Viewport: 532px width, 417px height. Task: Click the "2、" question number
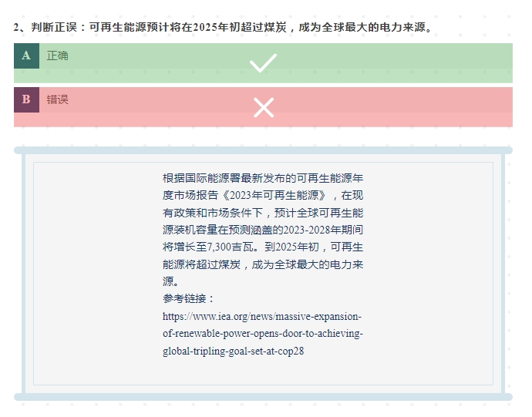[21, 27]
